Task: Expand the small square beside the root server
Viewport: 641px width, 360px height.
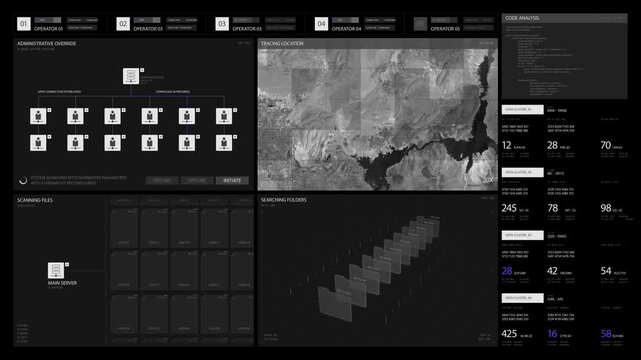Action: (x=142, y=70)
